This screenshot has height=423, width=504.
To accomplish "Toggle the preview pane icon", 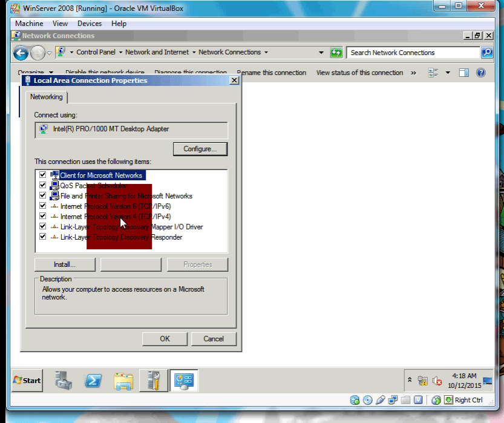I will coord(464,73).
